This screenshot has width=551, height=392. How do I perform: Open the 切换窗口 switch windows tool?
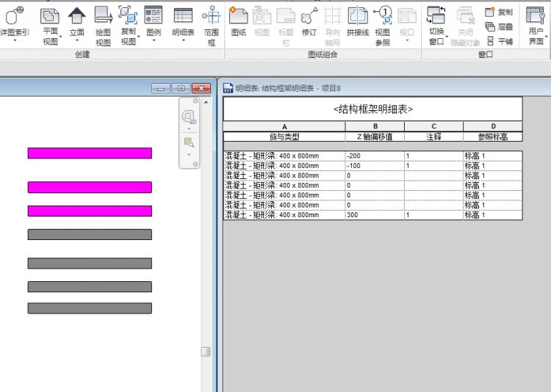point(436,26)
